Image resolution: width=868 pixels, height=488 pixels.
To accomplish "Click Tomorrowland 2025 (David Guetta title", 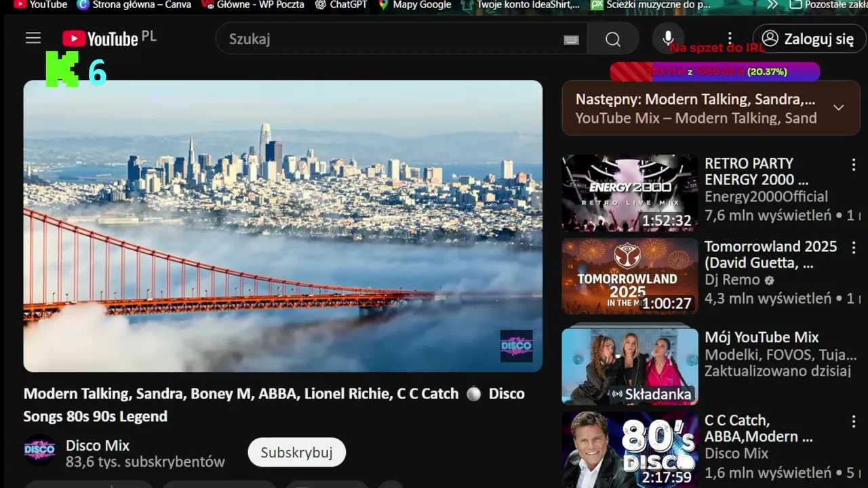I will click(x=770, y=255).
